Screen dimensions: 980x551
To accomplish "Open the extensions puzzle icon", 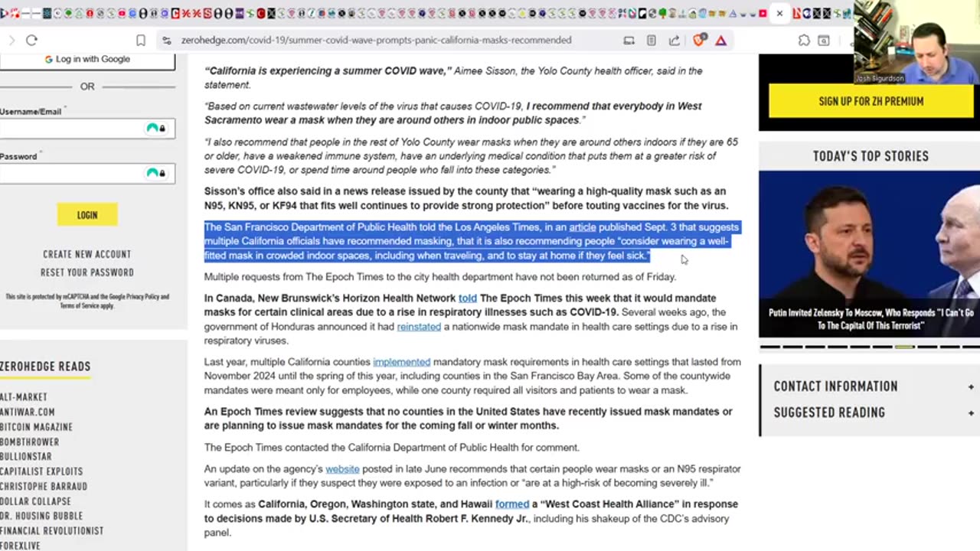I will click(803, 41).
